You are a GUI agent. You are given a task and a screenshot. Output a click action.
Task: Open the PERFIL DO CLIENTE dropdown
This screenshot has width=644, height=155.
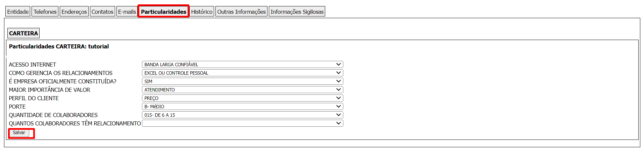click(x=242, y=98)
